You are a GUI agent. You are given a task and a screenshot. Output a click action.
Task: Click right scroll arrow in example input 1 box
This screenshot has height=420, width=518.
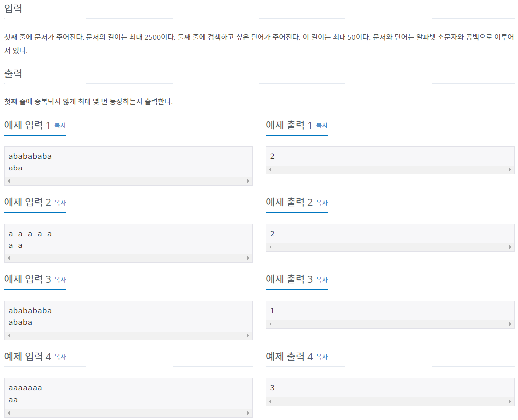[248, 181]
